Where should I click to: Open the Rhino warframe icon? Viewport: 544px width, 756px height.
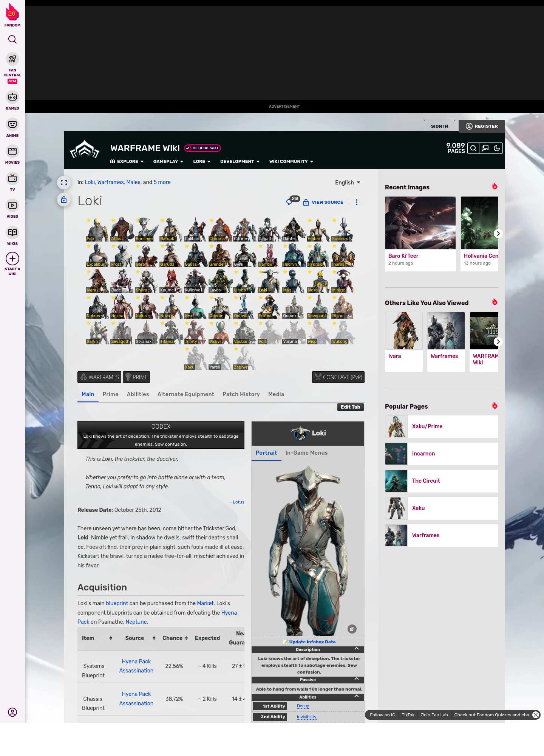click(343, 307)
